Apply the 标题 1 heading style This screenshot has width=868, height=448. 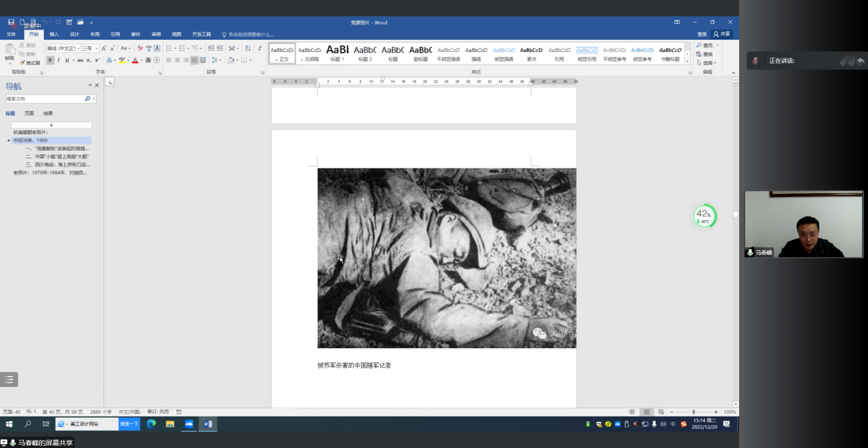pos(337,52)
